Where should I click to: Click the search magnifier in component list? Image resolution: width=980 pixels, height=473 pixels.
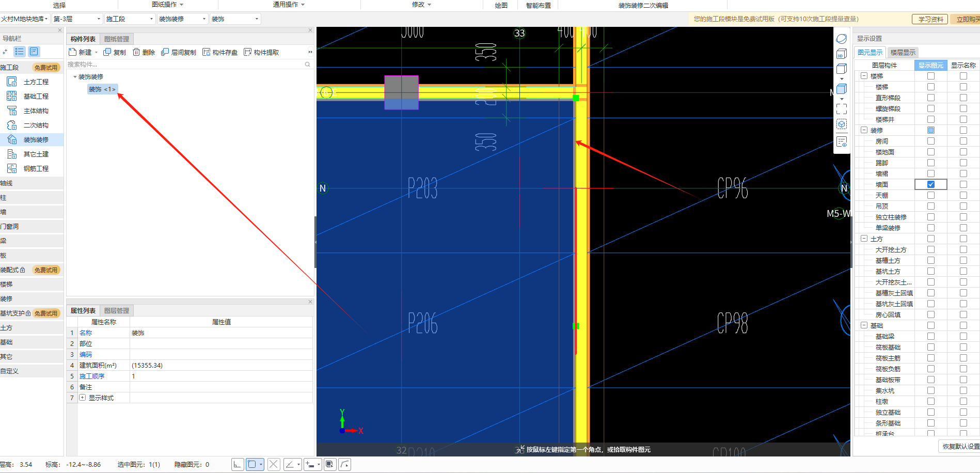308,65
